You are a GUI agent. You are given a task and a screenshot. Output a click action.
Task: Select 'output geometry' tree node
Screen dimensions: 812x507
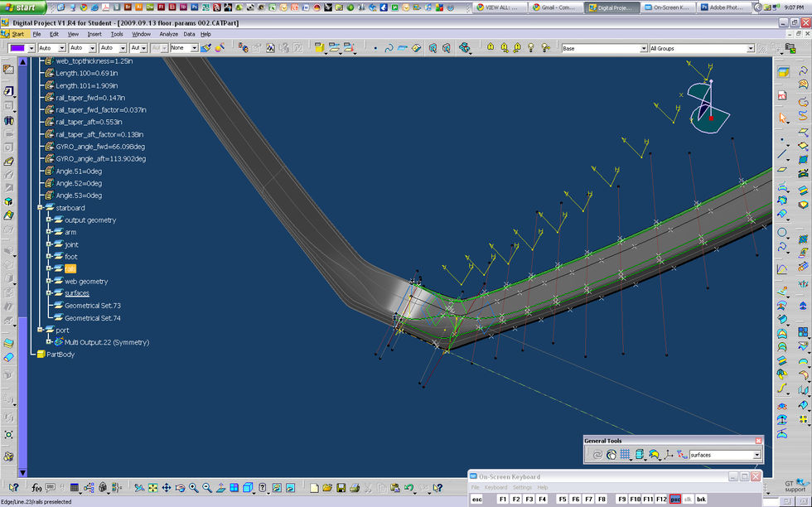(90, 220)
